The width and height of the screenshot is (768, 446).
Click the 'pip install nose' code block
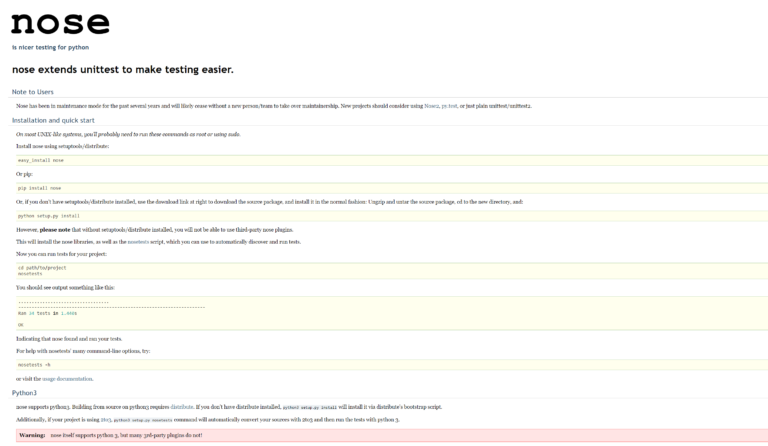pyautogui.click(x=392, y=188)
